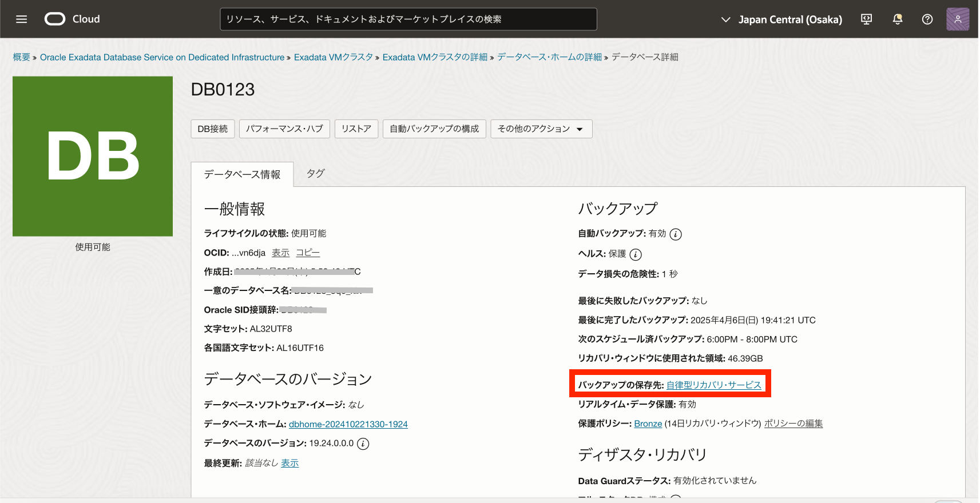Open the notifications bell
Image resolution: width=980 pixels, height=503 pixels.
[897, 19]
